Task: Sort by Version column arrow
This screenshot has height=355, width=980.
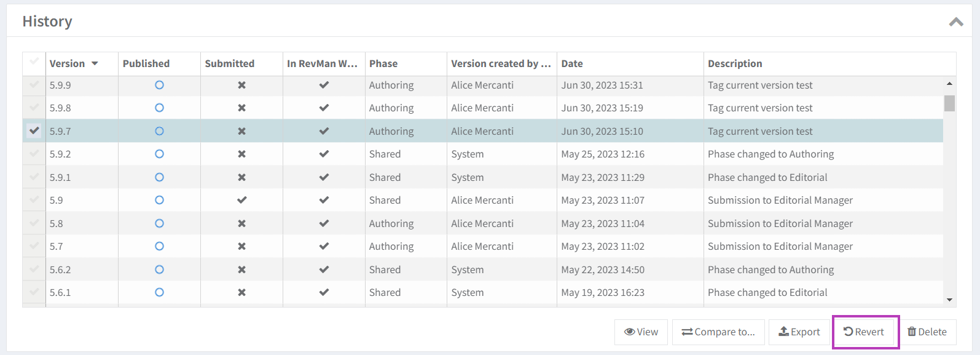Action: pyautogui.click(x=95, y=63)
